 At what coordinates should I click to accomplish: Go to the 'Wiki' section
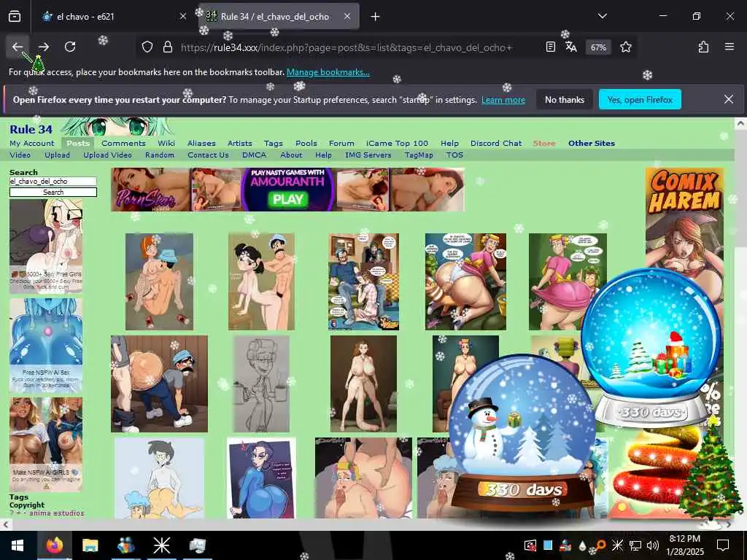point(166,144)
